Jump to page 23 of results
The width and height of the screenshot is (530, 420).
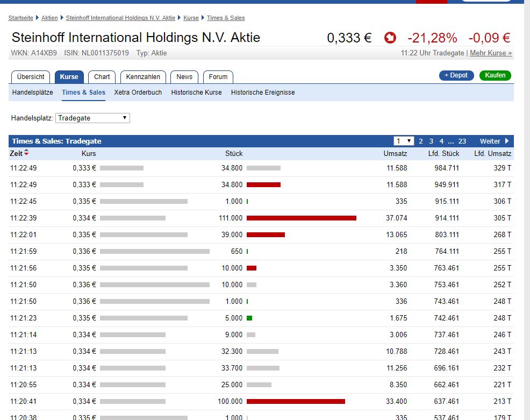pos(462,141)
